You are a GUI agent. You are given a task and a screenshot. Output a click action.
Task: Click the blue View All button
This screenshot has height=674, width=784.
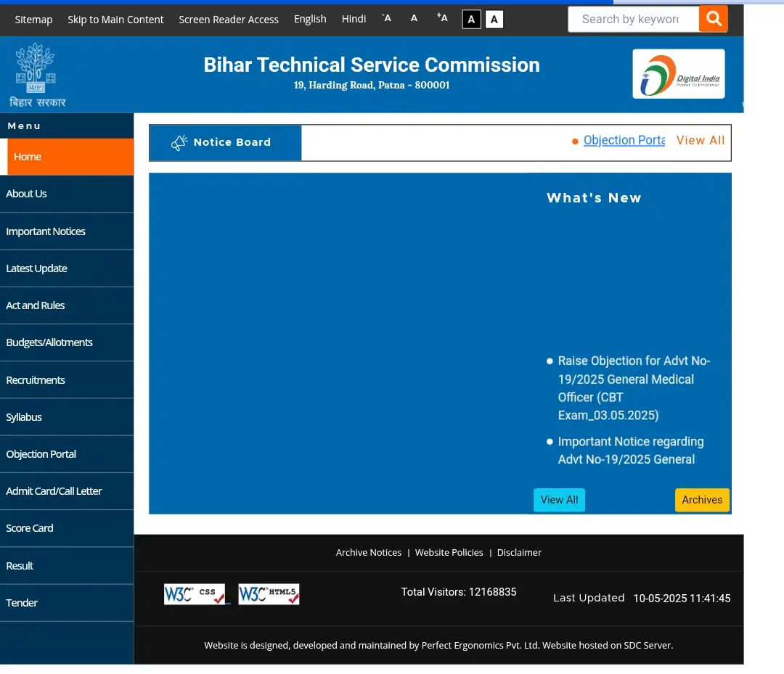(x=559, y=500)
